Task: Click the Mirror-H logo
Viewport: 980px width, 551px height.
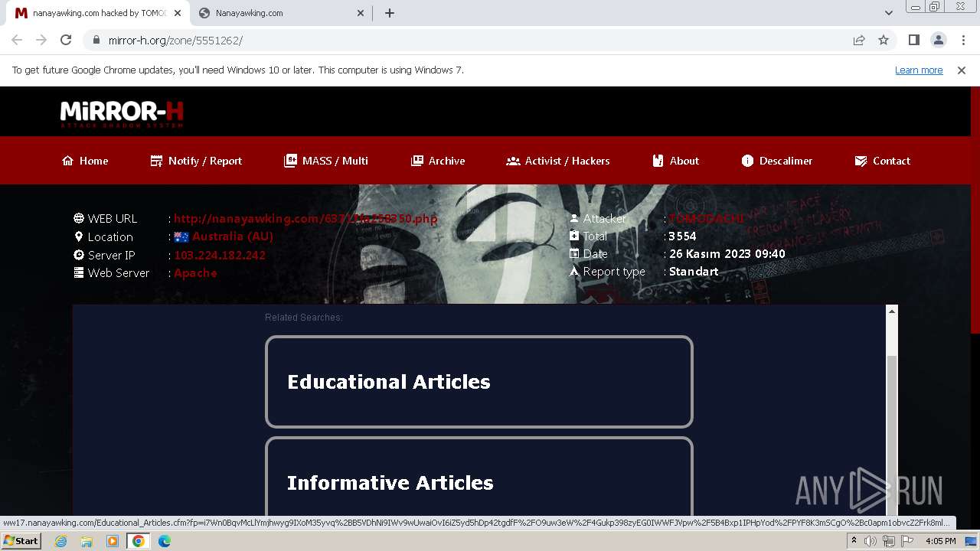Action: [122, 114]
